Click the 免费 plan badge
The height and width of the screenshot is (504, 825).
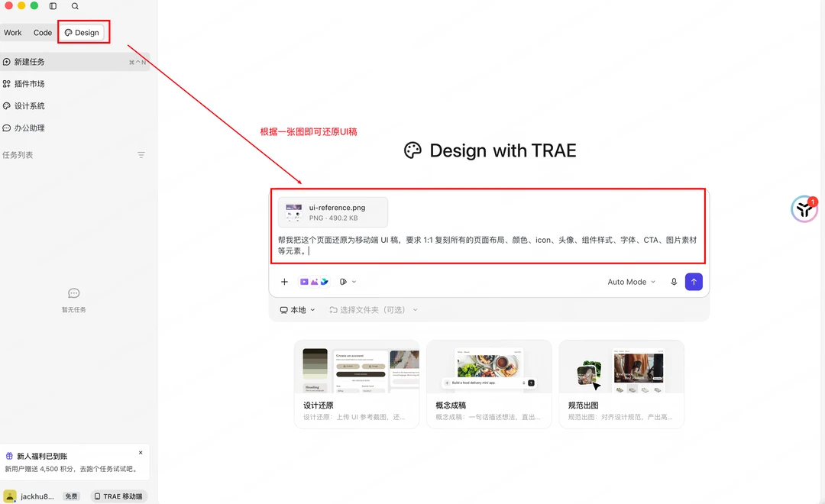tap(71, 496)
